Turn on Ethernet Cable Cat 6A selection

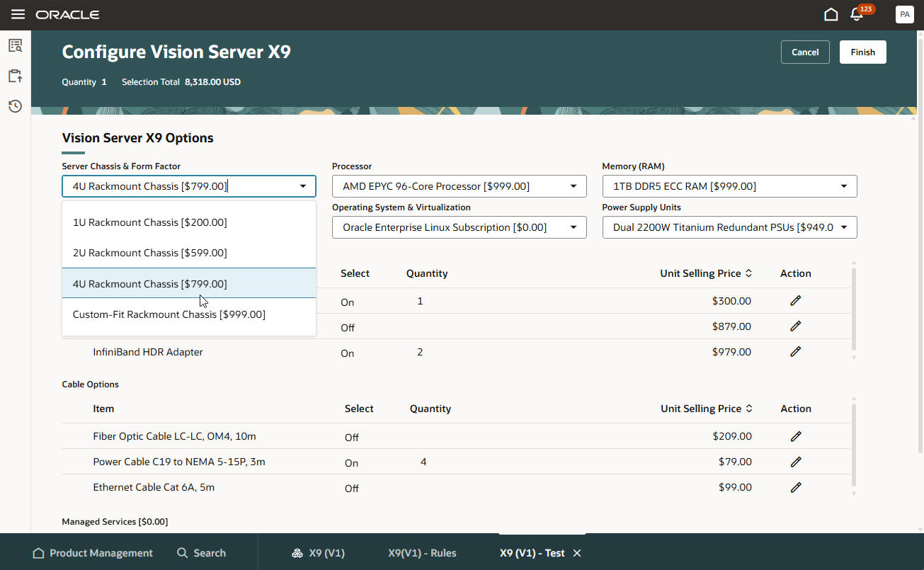352,488
